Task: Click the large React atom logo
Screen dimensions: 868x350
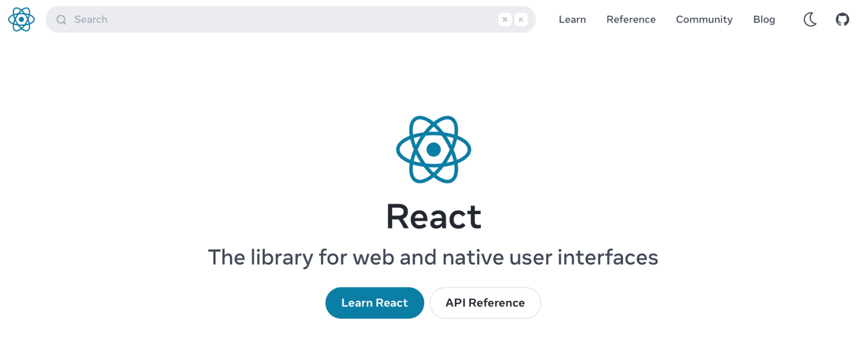Action: click(433, 150)
